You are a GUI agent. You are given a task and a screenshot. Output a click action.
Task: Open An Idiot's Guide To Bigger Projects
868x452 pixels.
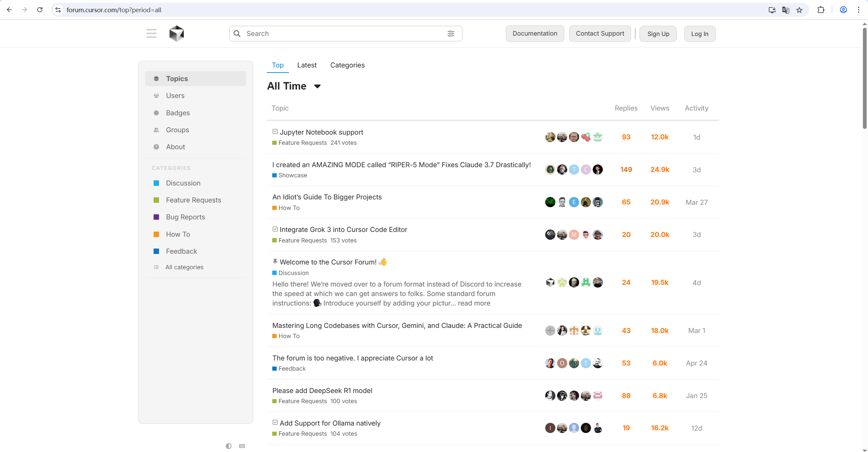pyautogui.click(x=327, y=197)
